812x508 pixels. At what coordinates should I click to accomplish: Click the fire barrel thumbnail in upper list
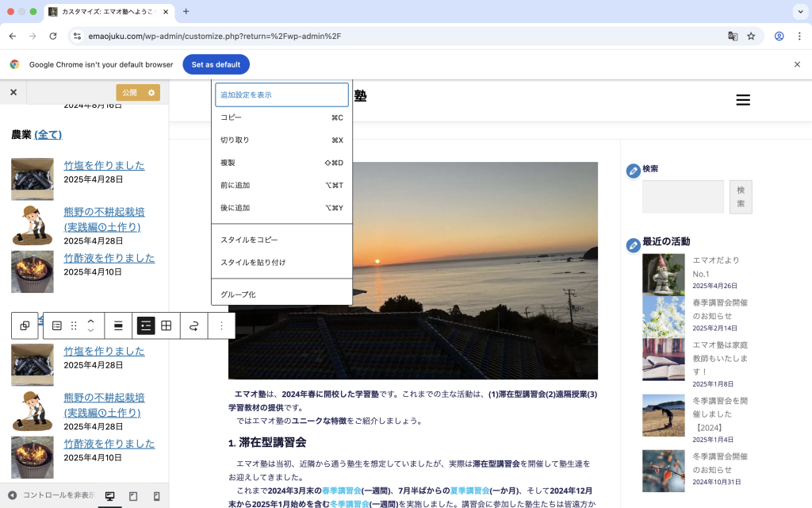[32, 271]
